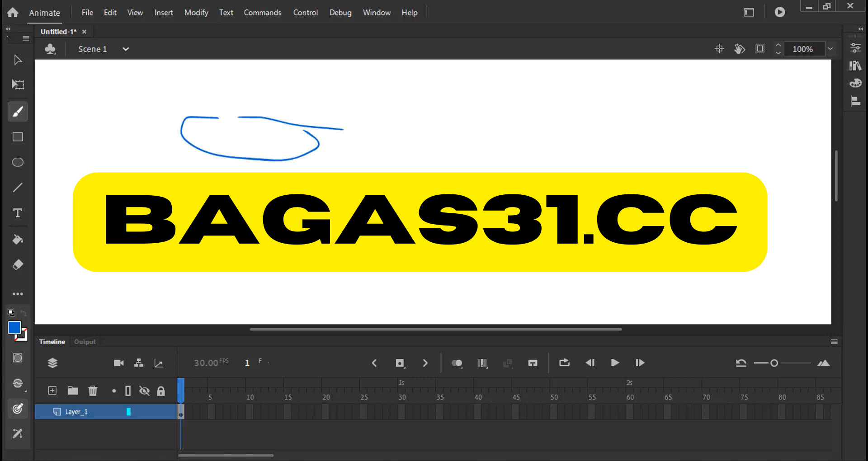The image size is (868, 461).
Task: Create a new layer
Action: pyautogui.click(x=52, y=390)
